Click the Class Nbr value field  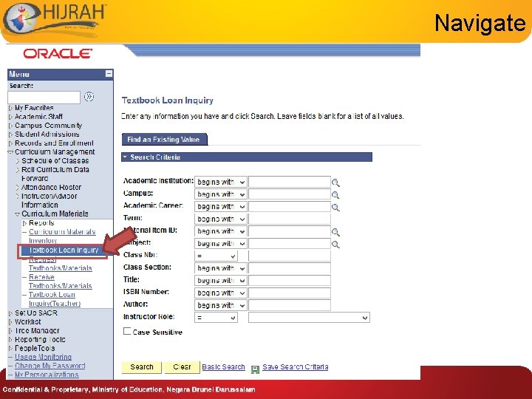[290, 256]
